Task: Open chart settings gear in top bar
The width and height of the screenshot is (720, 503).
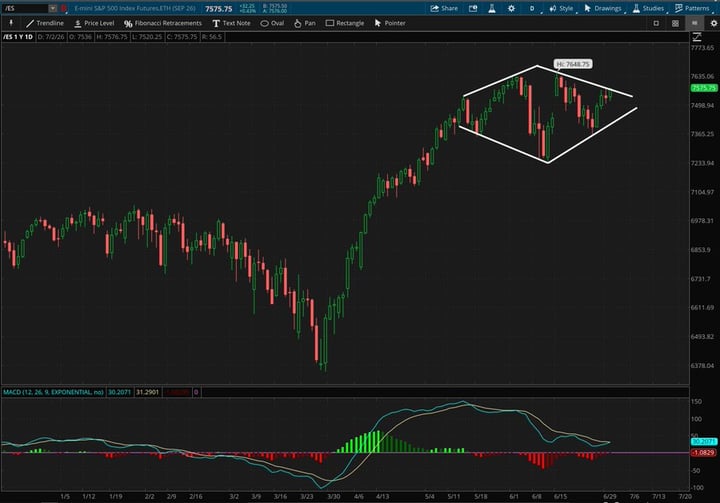Action: click(511, 8)
